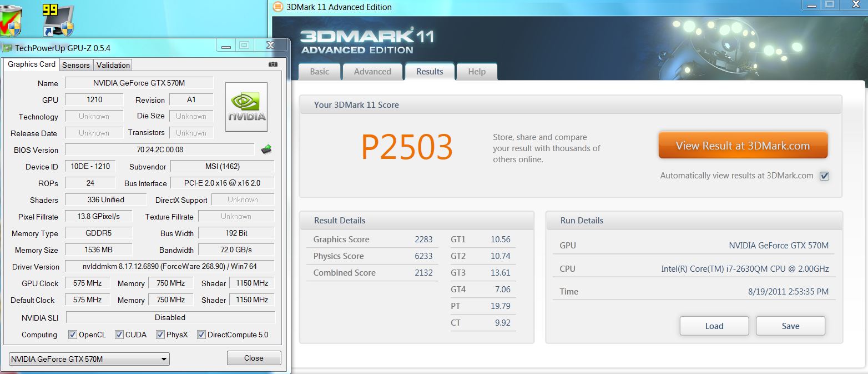Viewport: 868px width, 374px height.
Task: Click the Memory Type value GDDR5
Action: click(x=99, y=233)
